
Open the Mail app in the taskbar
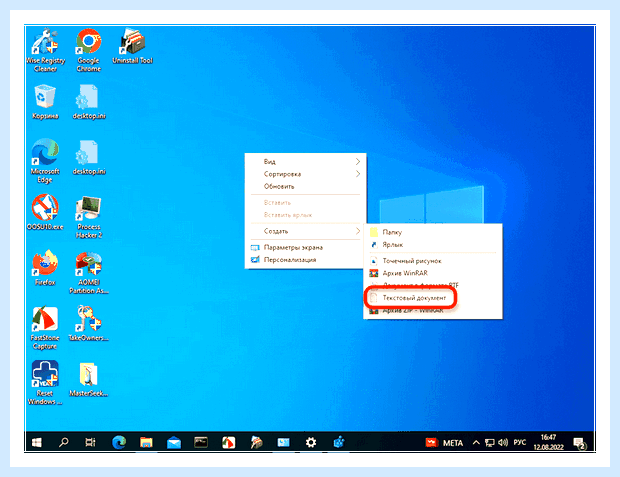pyautogui.click(x=174, y=442)
